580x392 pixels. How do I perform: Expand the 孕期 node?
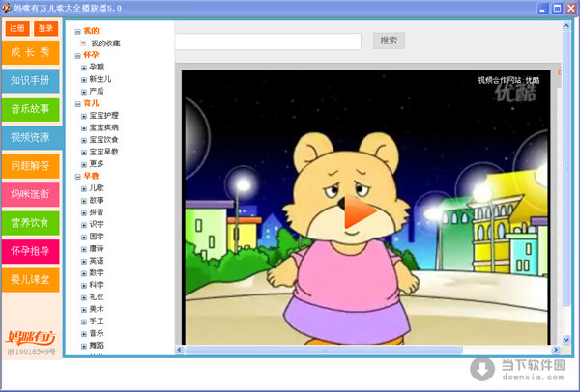tap(84, 68)
